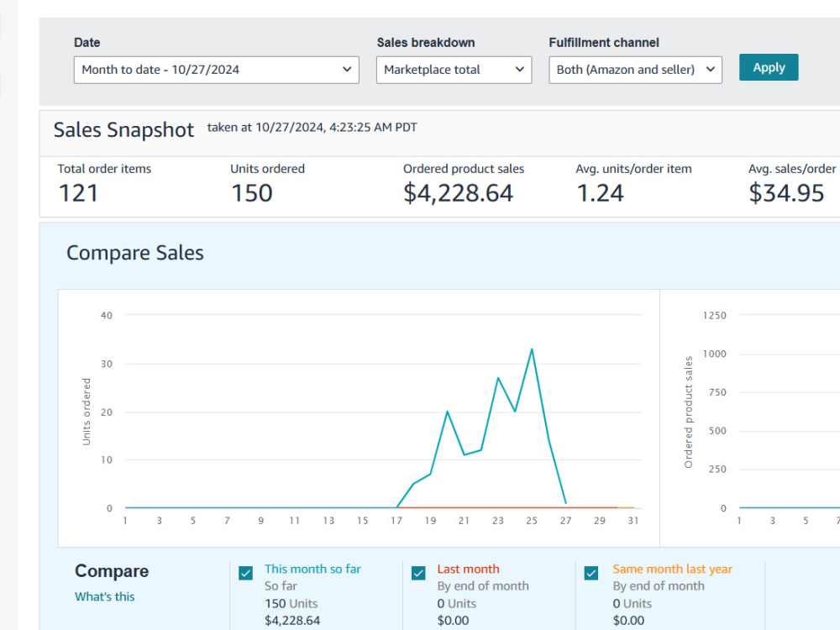The height and width of the screenshot is (630, 840).
Task: Open the What's this link
Action: [x=104, y=596]
